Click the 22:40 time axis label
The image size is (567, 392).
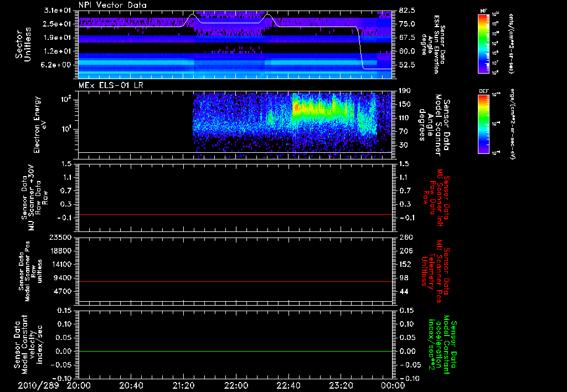[288, 385]
